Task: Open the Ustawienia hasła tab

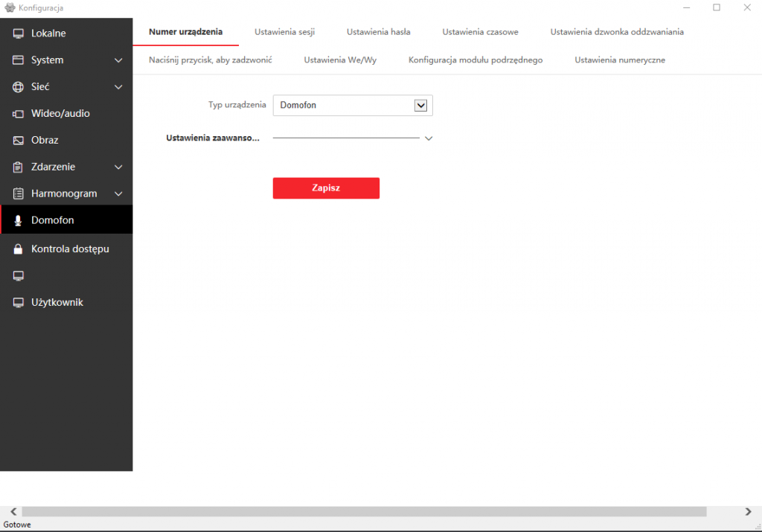Action: click(x=378, y=31)
